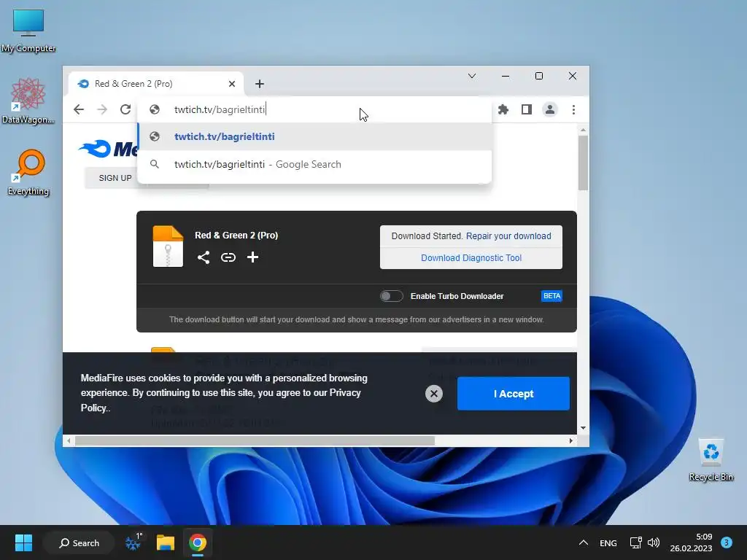747x560 pixels.
Task: Open the weather widget on taskbar
Action: point(133,542)
